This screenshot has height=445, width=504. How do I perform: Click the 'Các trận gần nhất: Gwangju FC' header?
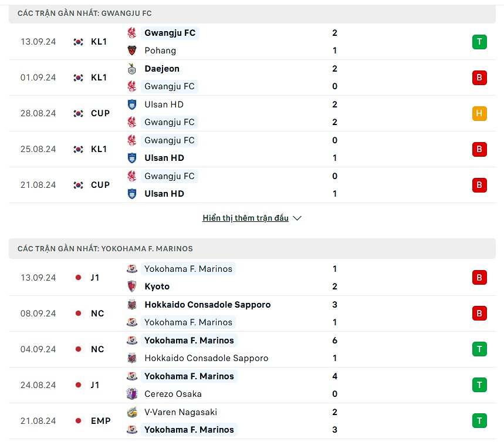point(84,13)
